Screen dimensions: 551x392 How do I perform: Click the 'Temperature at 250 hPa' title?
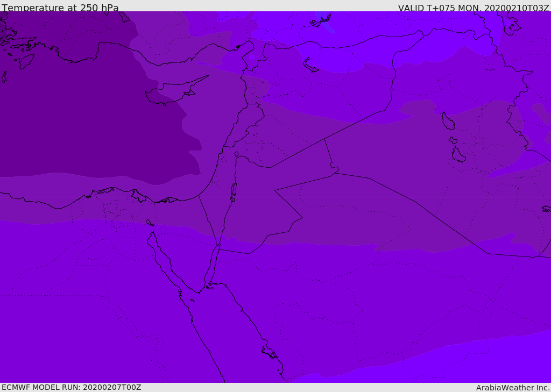click(x=60, y=8)
